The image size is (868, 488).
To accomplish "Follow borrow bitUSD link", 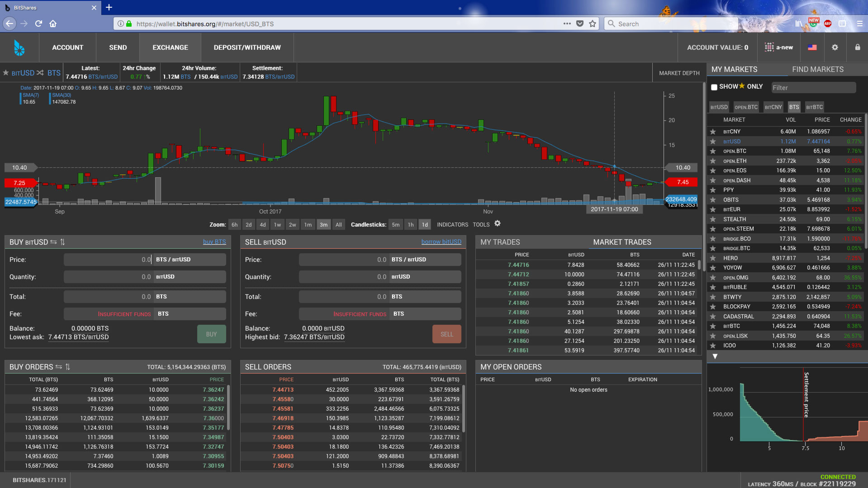I will [x=441, y=242].
